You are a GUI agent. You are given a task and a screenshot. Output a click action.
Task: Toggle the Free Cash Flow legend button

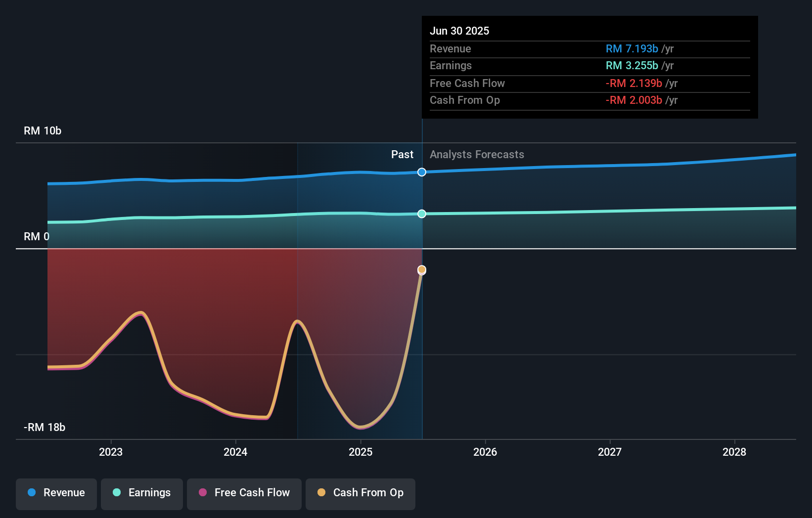click(x=244, y=494)
